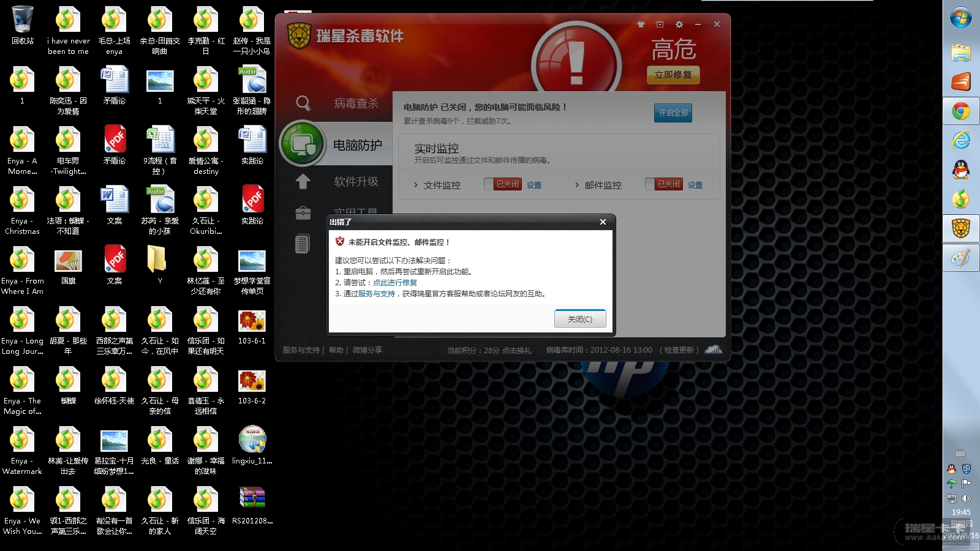Click the green computer protection icon
The width and height of the screenshot is (980, 551).
(302, 144)
